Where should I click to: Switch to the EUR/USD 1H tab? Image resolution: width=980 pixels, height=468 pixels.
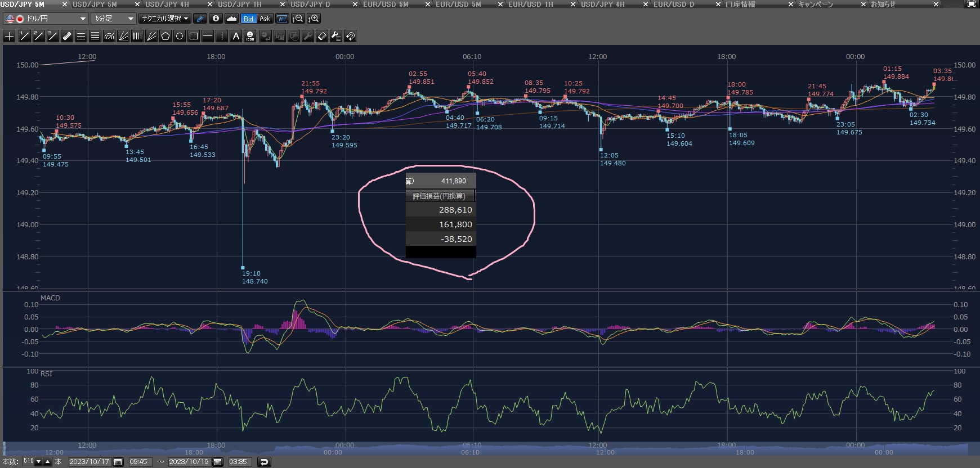coord(530,4)
